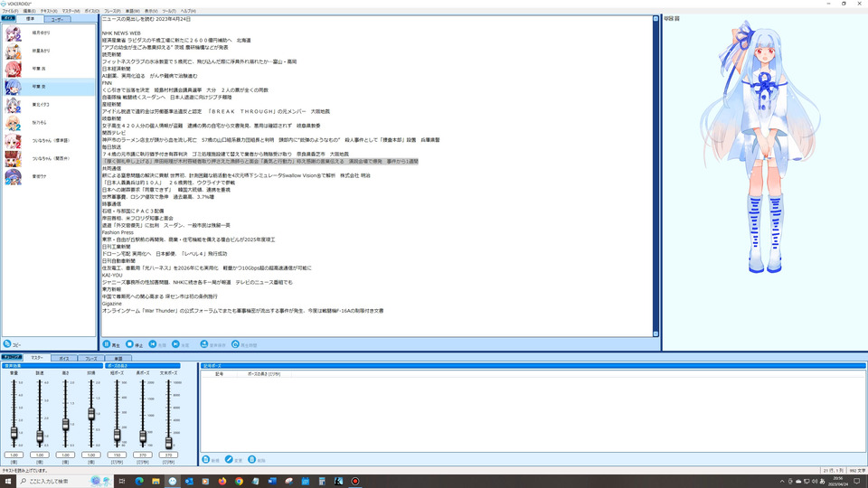The width and height of the screenshot is (868, 488).
Task: Click the コピー (copy preset) icon
Action: click(x=7, y=344)
